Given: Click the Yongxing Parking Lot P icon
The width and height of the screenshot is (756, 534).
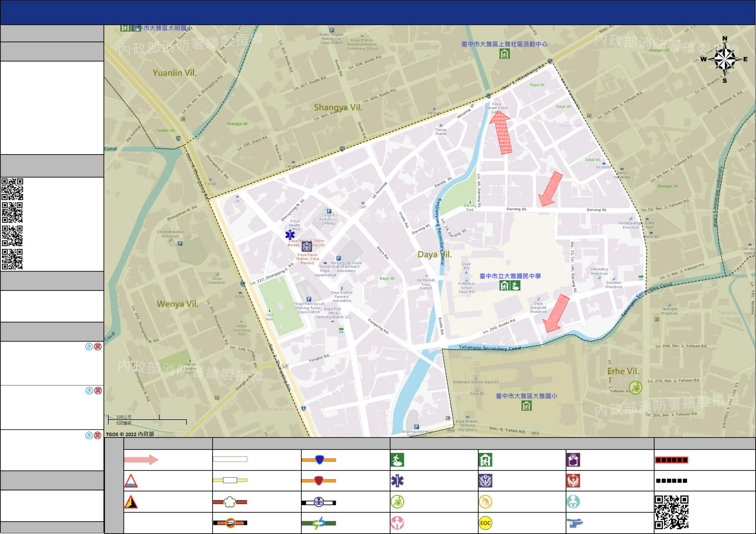Looking at the screenshot, I should point(329,211).
